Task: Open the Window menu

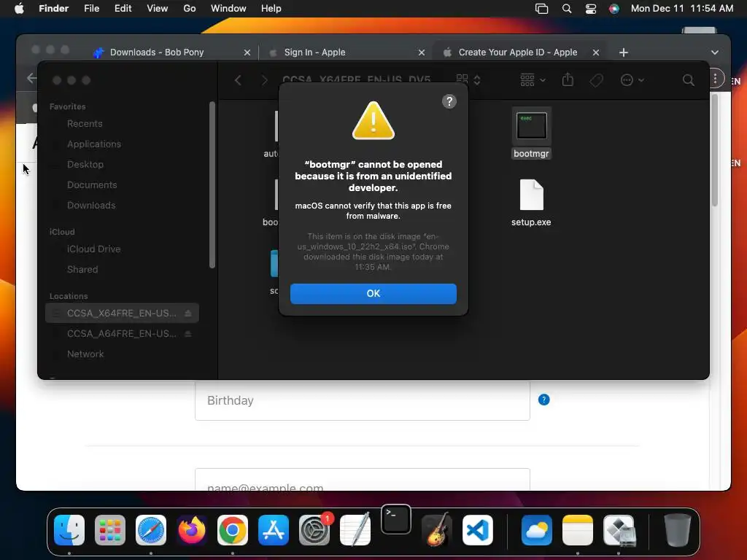Action: 228,9
